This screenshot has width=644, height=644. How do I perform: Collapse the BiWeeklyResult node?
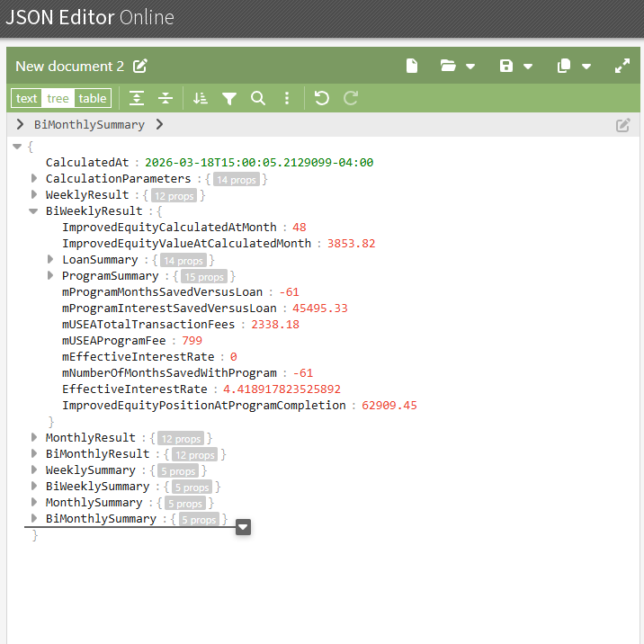[34, 211]
